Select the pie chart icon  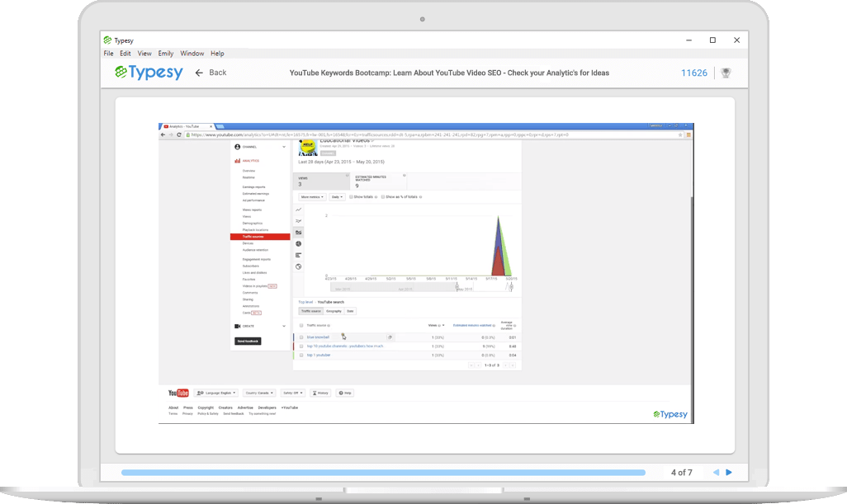click(298, 244)
